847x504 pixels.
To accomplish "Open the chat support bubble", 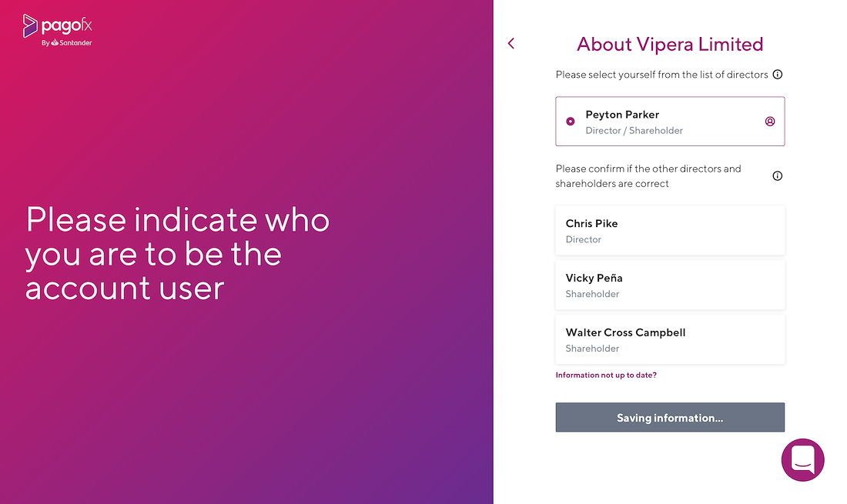I will click(802, 459).
